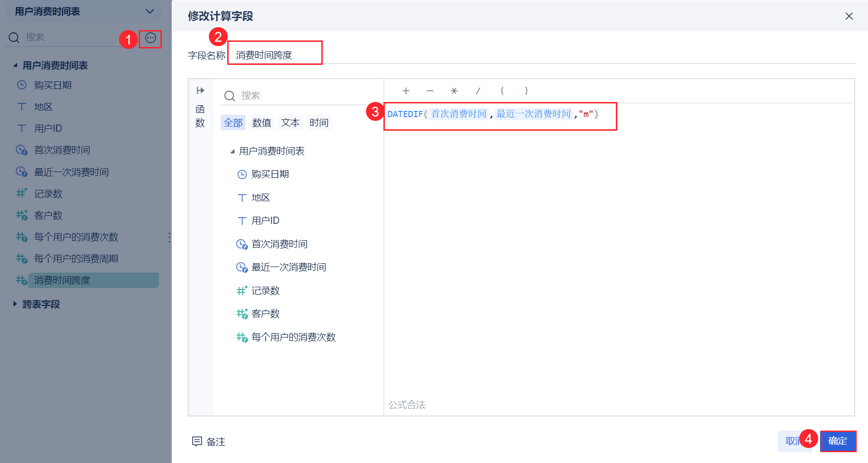Switch to the 数值 filter tab
The width and height of the screenshot is (868, 463).
[x=262, y=123]
